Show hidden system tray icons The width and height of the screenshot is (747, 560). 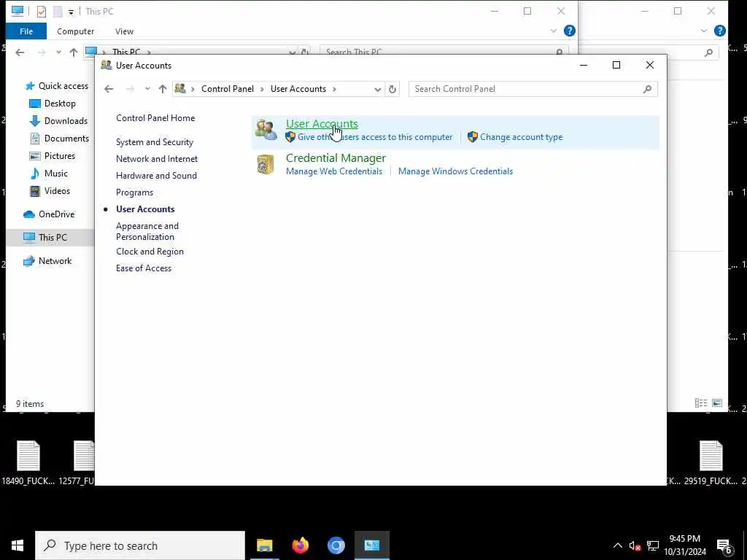(x=617, y=545)
